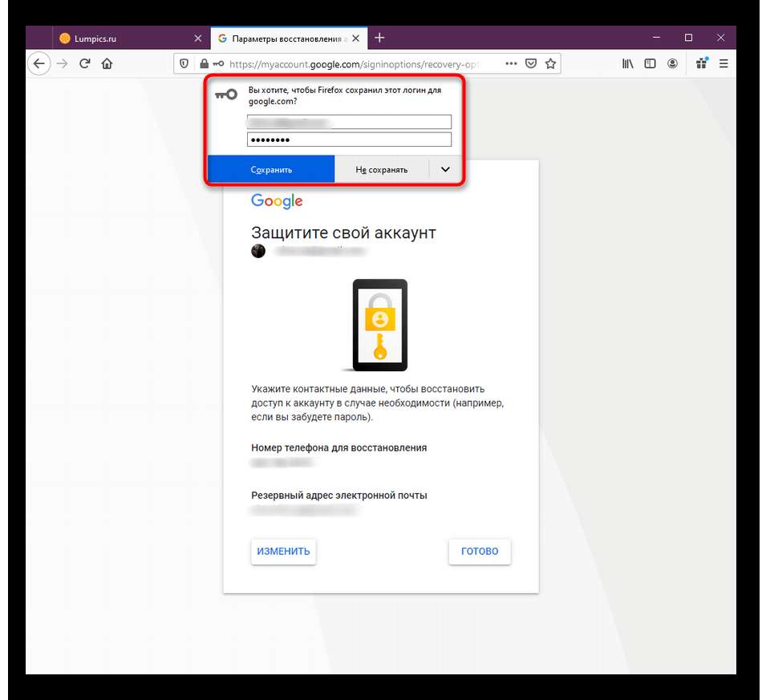762x700 pixels.
Task: Click the Google logo
Action: coord(277,200)
